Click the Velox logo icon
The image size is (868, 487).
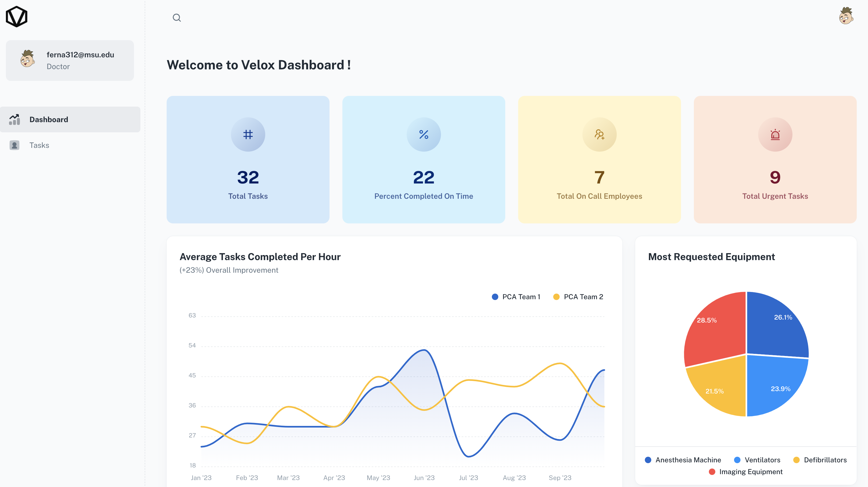[17, 17]
